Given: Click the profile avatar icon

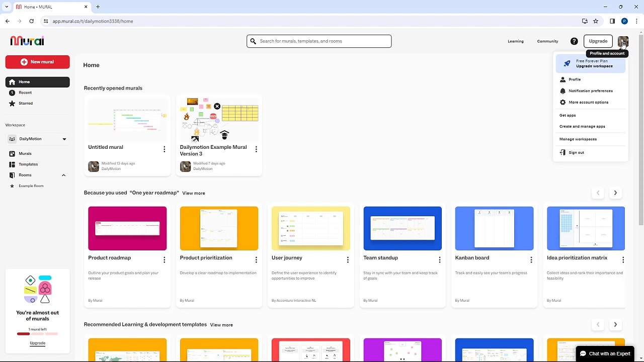Looking at the screenshot, I should 623,41.
